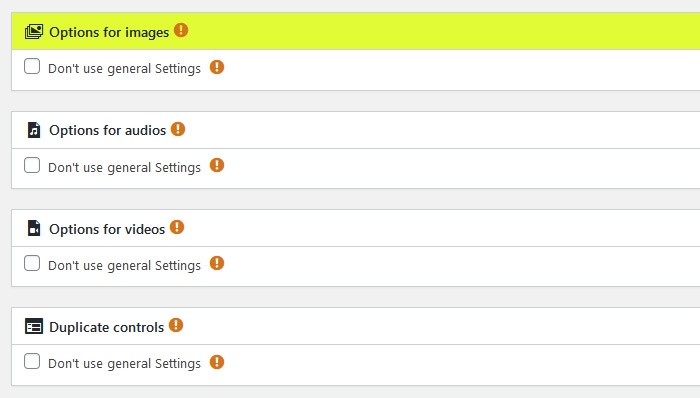Enable Don't use general Settings for images
Image resolution: width=700 pixels, height=398 pixels.
click(32, 66)
